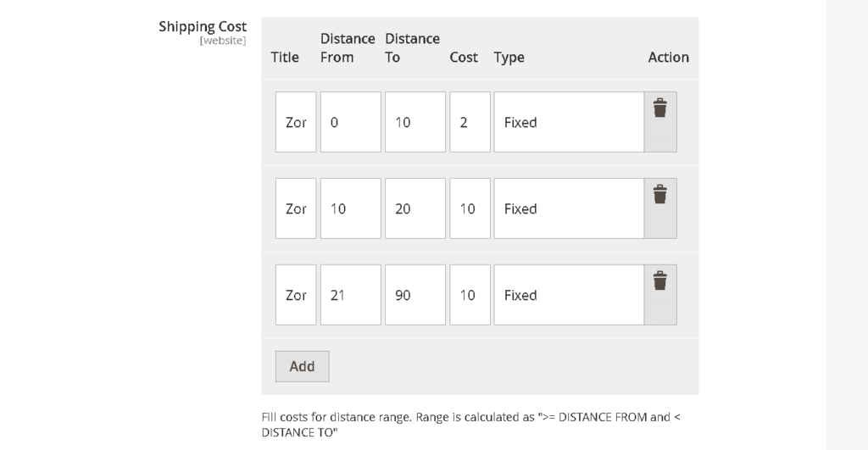Select Distance To field showing 20
The image size is (868, 450).
point(415,208)
